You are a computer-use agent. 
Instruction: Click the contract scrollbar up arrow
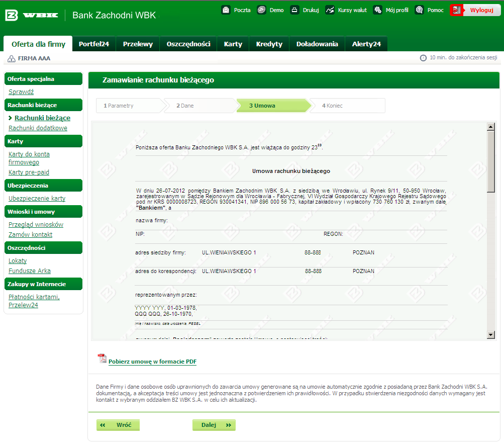(x=490, y=127)
